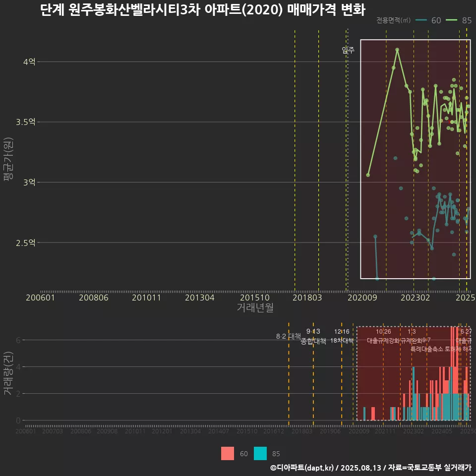Image resolution: width=476 pixels, height=476 pixels.
Task: Click the 입주 annotation label
Action: 348,50
